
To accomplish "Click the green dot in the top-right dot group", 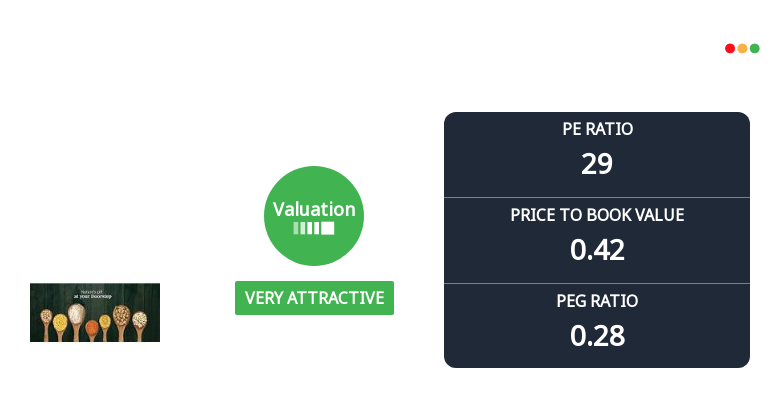I will pyautogui.click(x=755, y=48).
